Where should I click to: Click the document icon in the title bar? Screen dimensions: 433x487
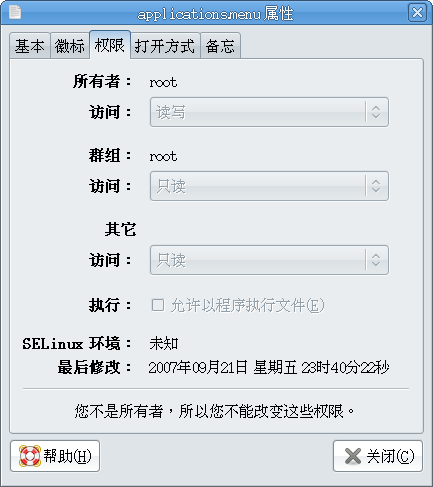(x=15, y=13)
